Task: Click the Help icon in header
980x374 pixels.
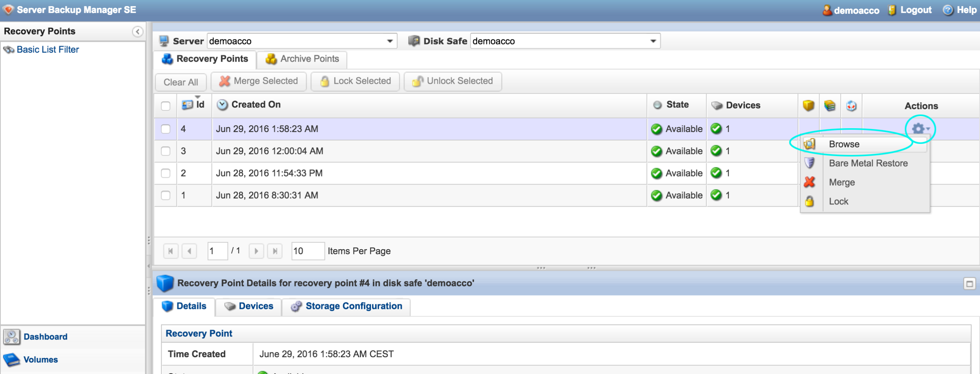Action: [947, 10]
